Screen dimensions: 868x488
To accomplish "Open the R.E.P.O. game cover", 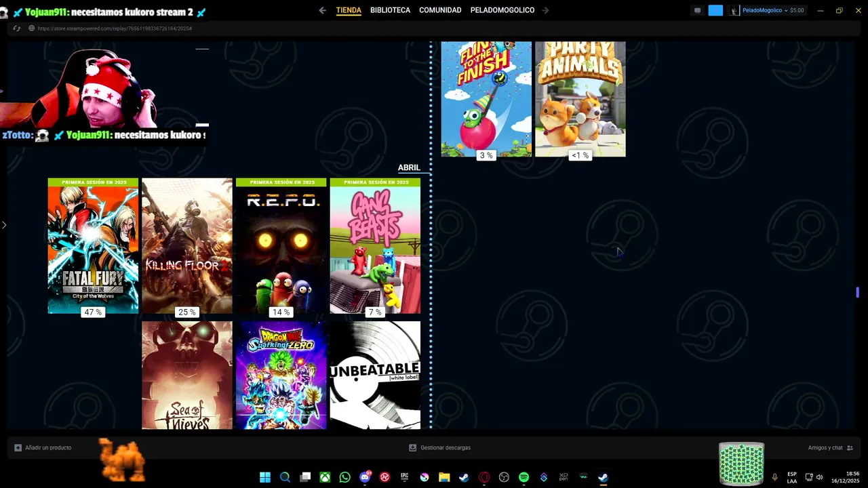I will point(281,246).
